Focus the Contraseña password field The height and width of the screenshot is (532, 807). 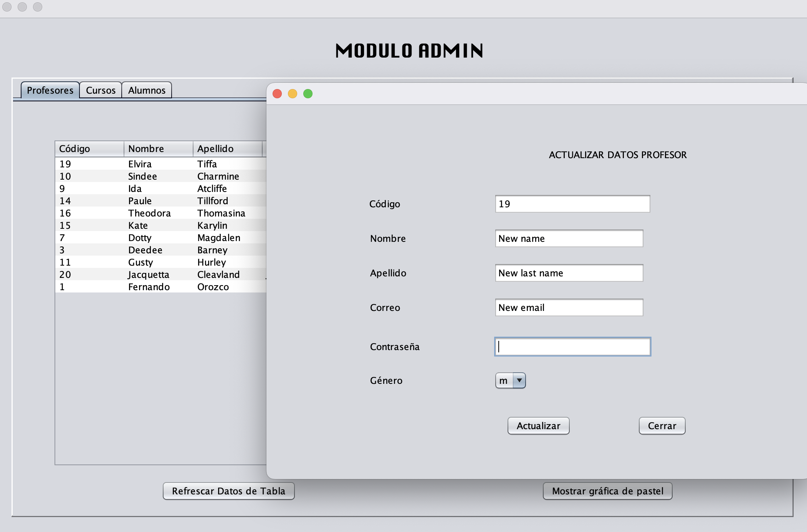(x=572, y=347)
